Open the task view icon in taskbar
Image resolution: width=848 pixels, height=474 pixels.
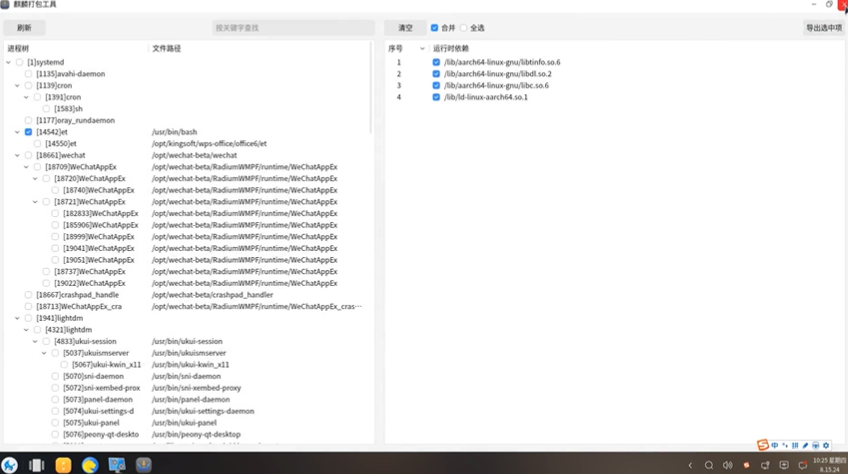(x=36, y=465)
